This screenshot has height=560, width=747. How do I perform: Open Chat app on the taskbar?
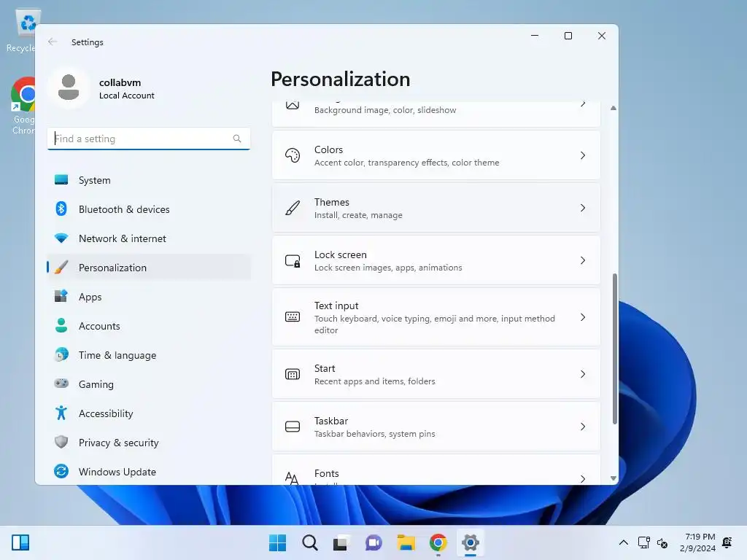coord(373,542)
